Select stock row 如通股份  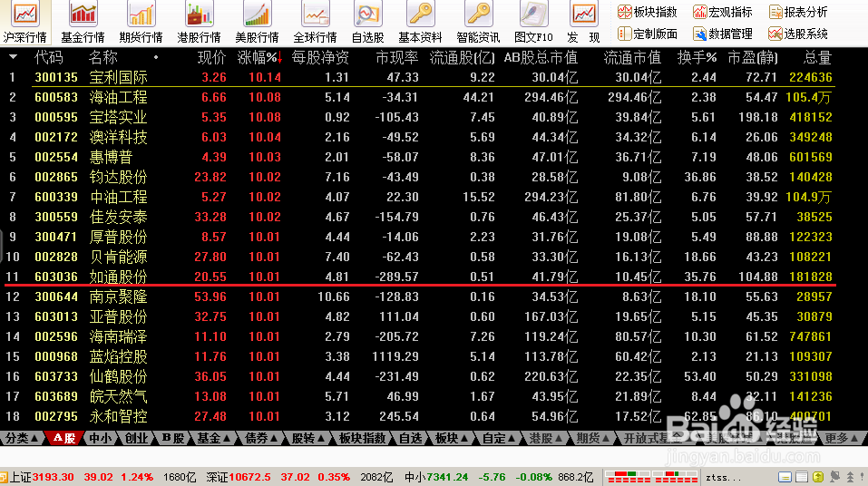pyautogui.click(x=418, y=277)
